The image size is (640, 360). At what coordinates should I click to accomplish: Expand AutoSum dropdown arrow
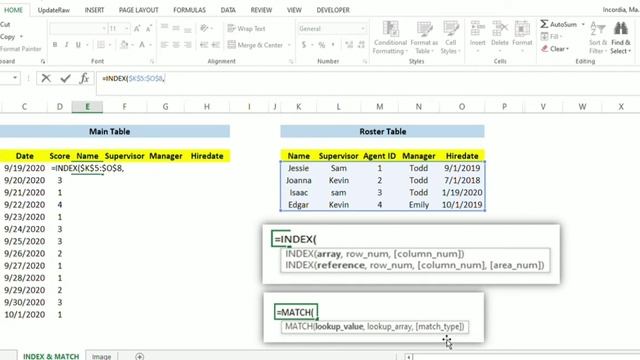[583, 24]
